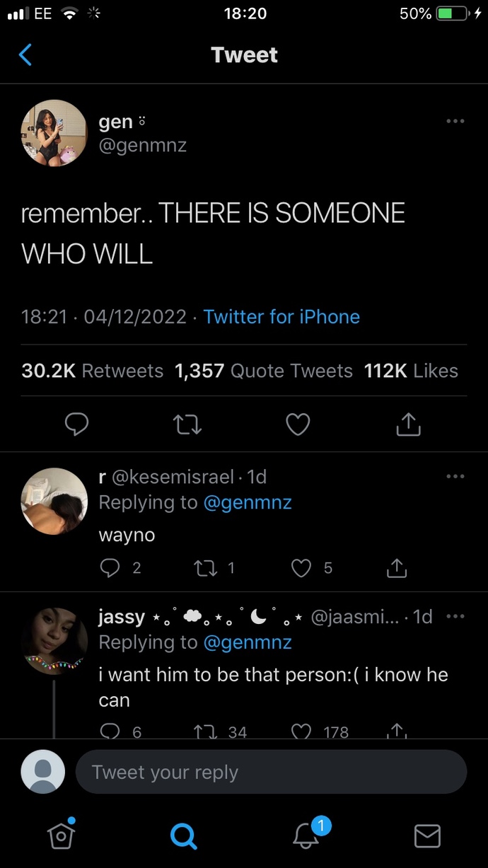Retweet the "wayno" reply
The height and width of the screenshot is (868, 488).
[x=204, y=567]
